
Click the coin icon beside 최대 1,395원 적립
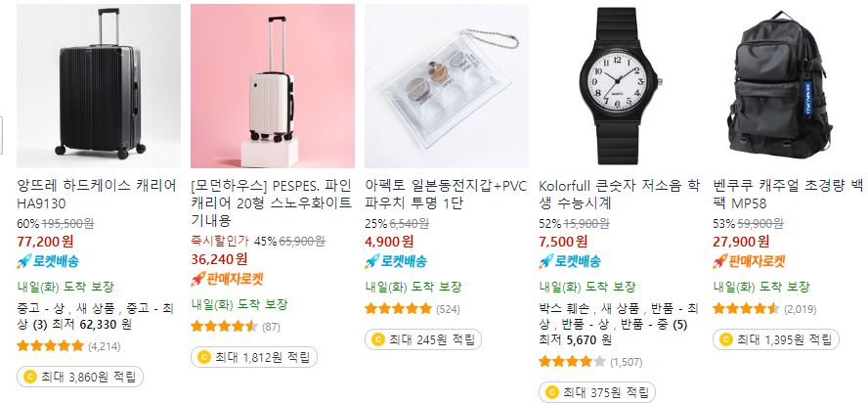tap(725, 339)
